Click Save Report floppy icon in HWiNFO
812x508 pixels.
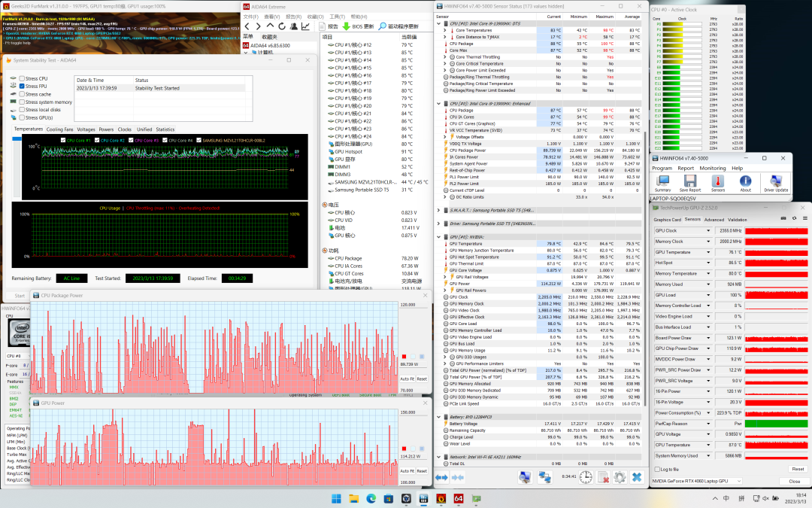[689, 183]
